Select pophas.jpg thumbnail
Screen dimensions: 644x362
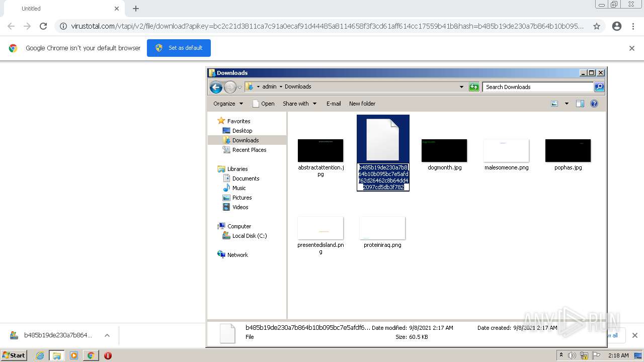pyautogui.click(x=568, y=151)
